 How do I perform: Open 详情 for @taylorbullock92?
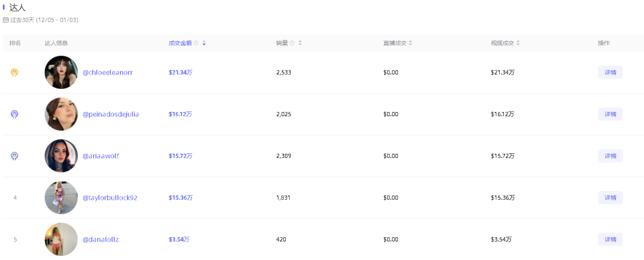[x=610, y=197]
